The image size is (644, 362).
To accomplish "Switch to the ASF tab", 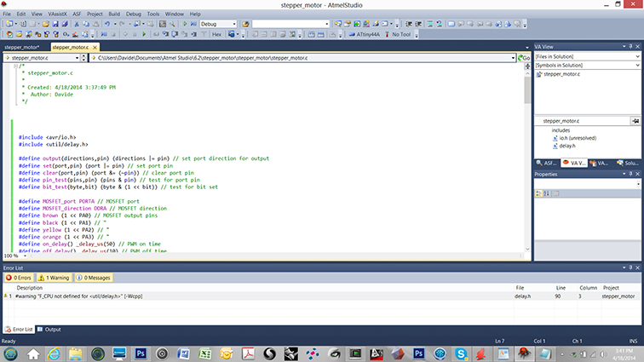I will 547,164.
